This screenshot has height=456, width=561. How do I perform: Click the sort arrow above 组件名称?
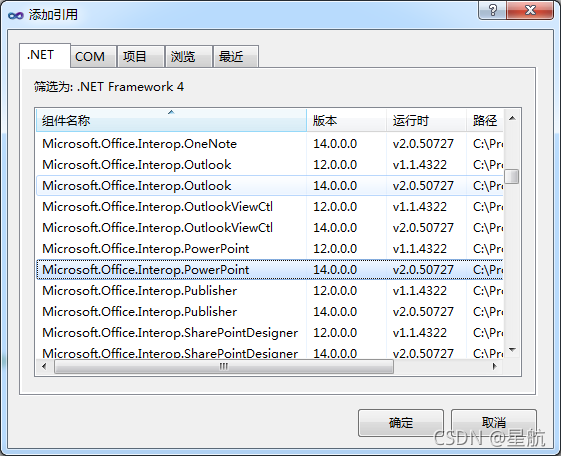tap(171, 112)
